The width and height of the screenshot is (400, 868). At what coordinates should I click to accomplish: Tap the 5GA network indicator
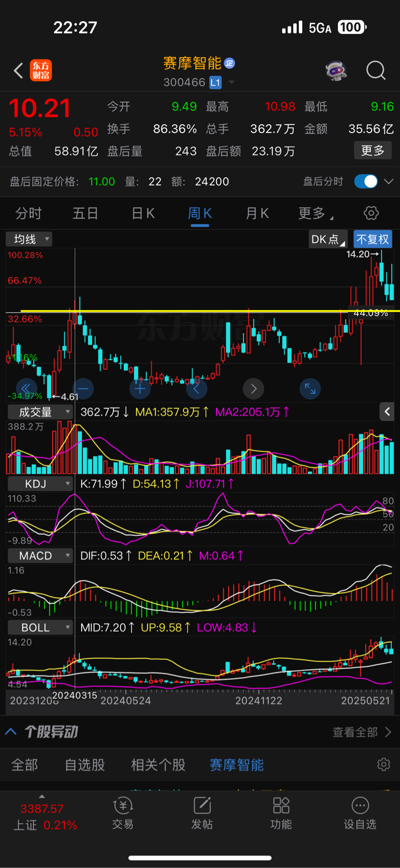320,28
